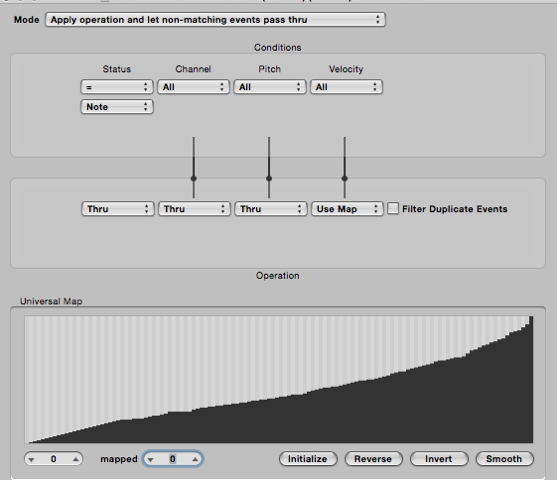Enable the Filter Duplicate Events checkbox
The image size is (557, 480).
pyautogui.click(x=393, y=209)
